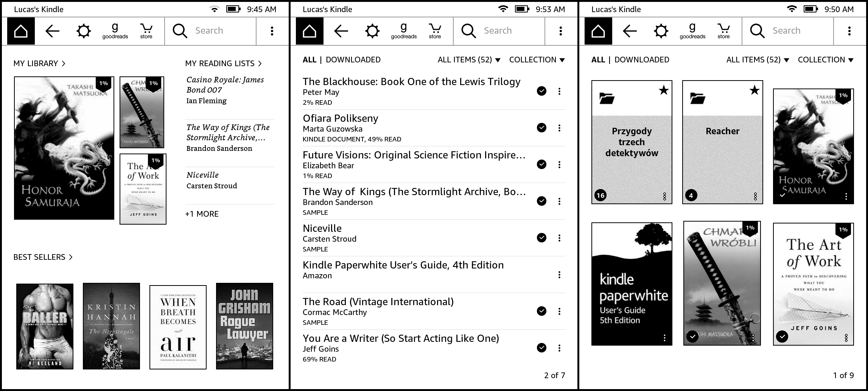Tap Back arrow on the 9:53 AM screen

[x=341, y=31]
